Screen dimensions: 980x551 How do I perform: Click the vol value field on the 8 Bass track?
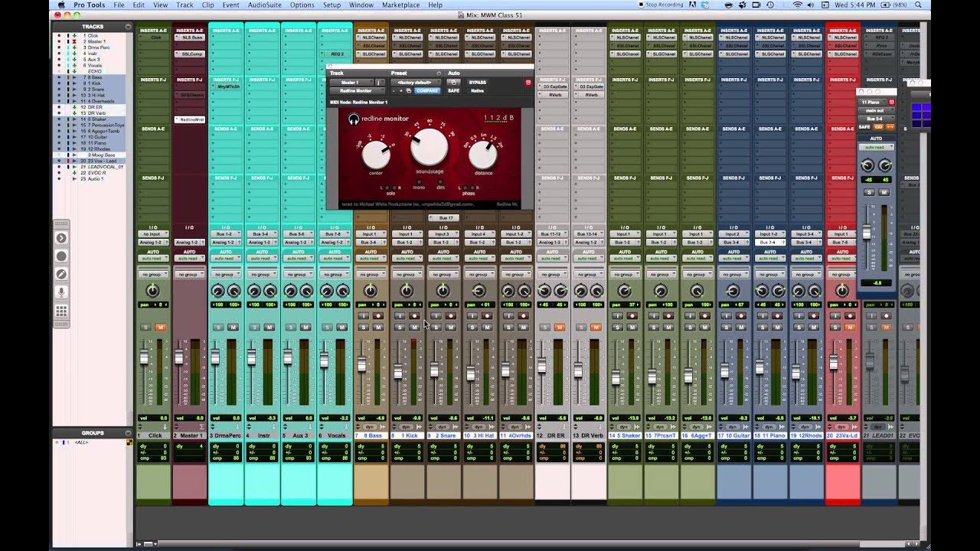[371, 418]
